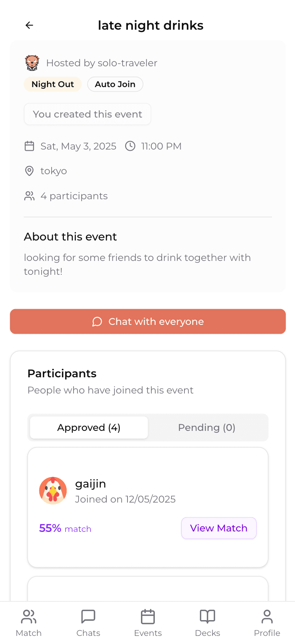Open Chats from the bottom navigation
The image size is (295, 644).
(x=88, y=621)
